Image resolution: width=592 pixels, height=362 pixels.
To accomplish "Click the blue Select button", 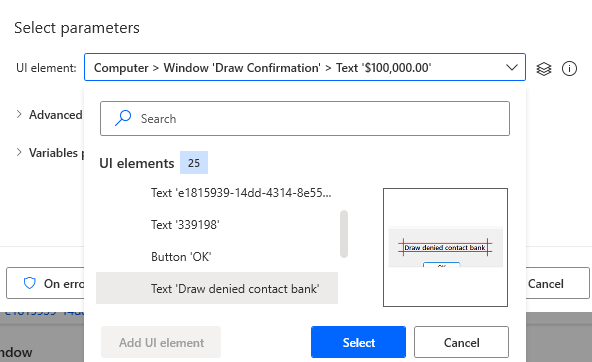I will (x=358, y=342).
